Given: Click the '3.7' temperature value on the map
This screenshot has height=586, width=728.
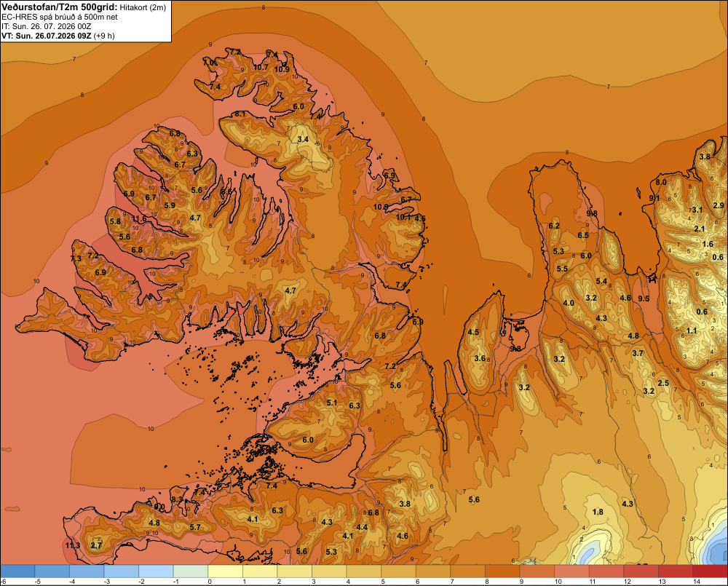Looking at the screenshot, I should pos(638,353).
